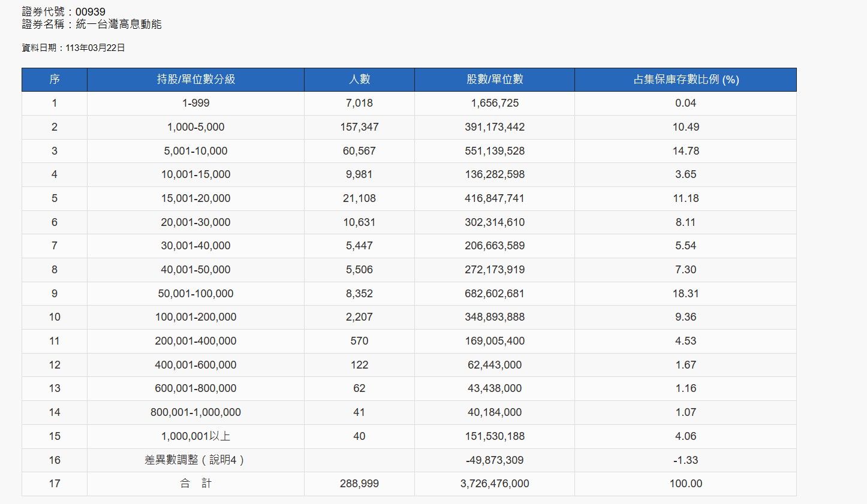Click share count 206,663,589
This screenshot has width=867, height=504.
click(495, 246)
